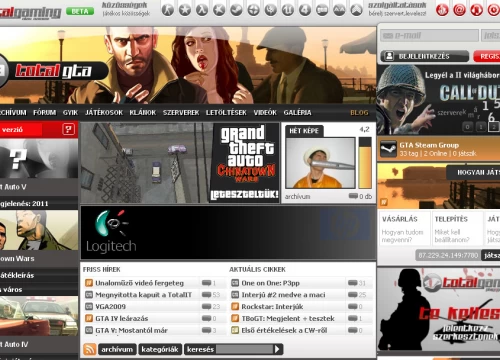Viewport: 500px width, 360px height.
Task: Select the round '4' game icon
Action: coord(305,10)
